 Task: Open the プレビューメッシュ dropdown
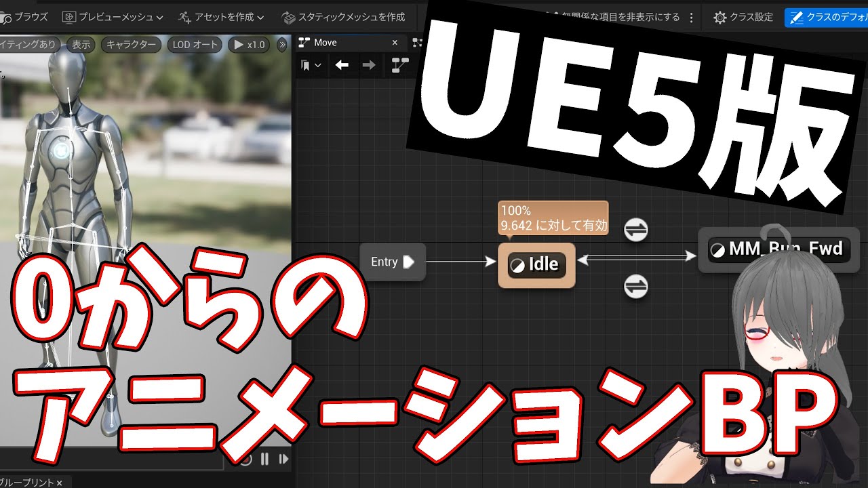click(x=113, y=17)
